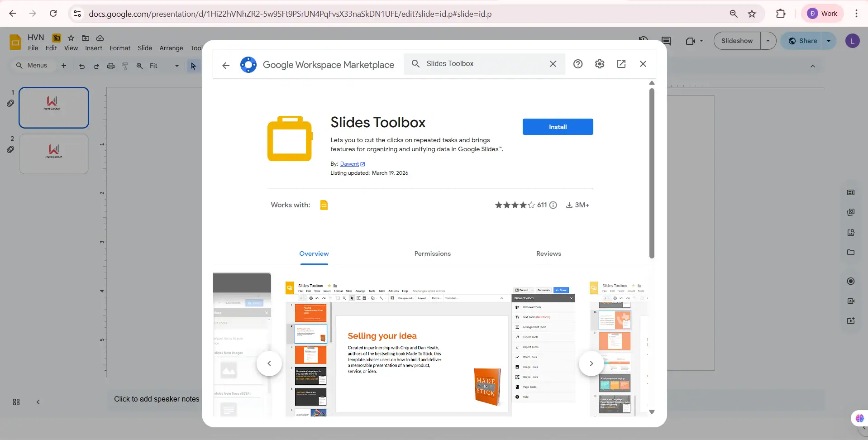The image size is (868, 440).
Task: Open the comments icon in the header
Action: [x=666, y=41]
